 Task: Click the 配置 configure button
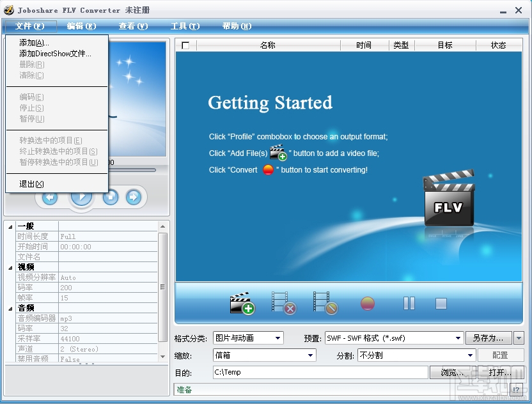[501, 355]
